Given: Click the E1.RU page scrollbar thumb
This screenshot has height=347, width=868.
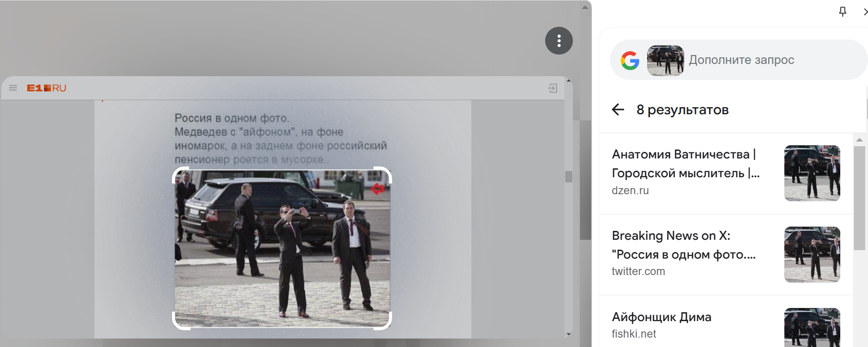Looking at the screenshot, I should (x=569, y=176).
